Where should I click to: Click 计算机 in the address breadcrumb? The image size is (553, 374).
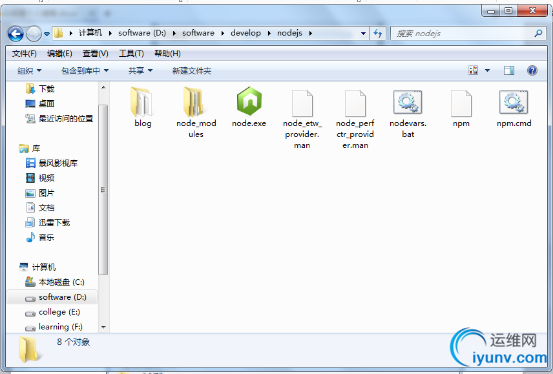[90, 33]
